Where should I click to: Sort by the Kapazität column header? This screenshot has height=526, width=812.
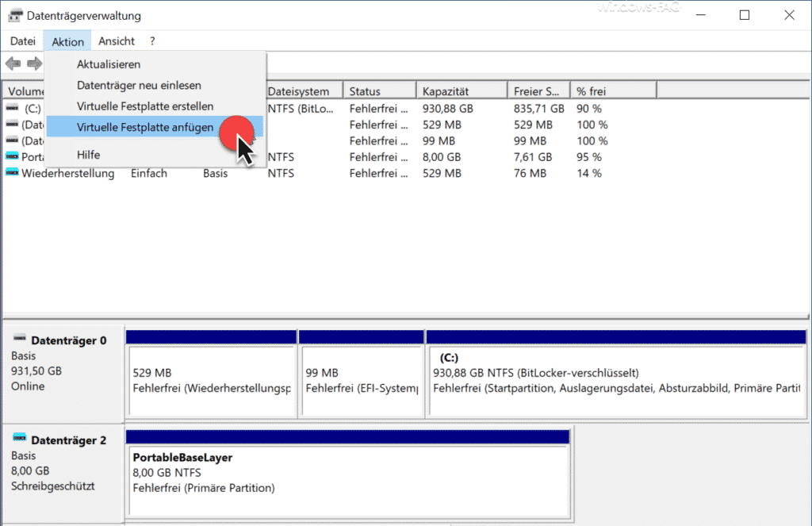coord(462,90)
